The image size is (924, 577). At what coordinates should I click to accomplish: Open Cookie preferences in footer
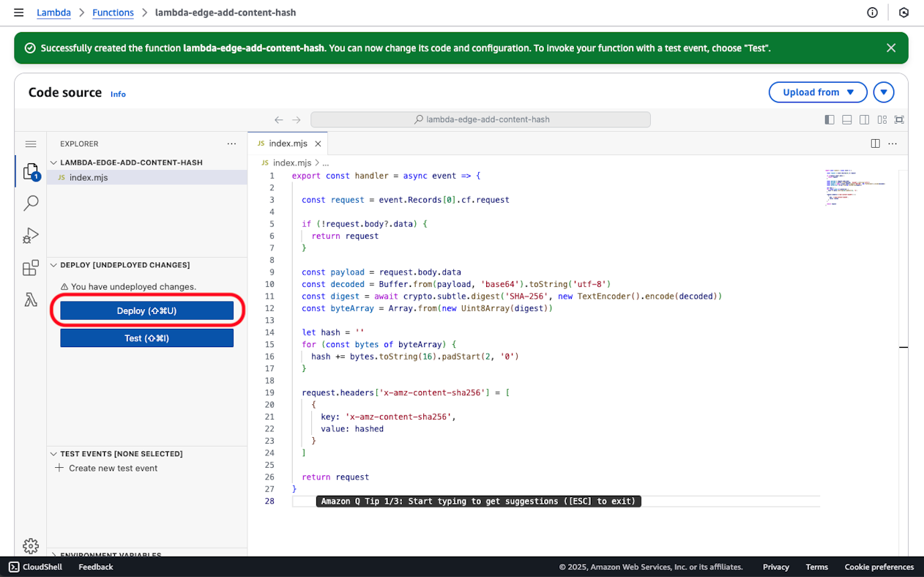879,567
